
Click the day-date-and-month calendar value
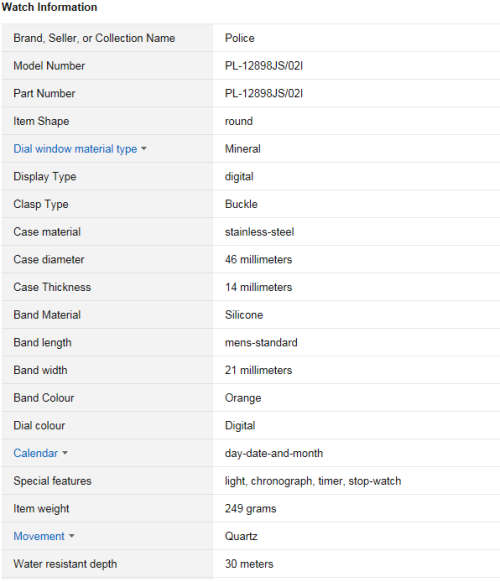pos(274,453)
